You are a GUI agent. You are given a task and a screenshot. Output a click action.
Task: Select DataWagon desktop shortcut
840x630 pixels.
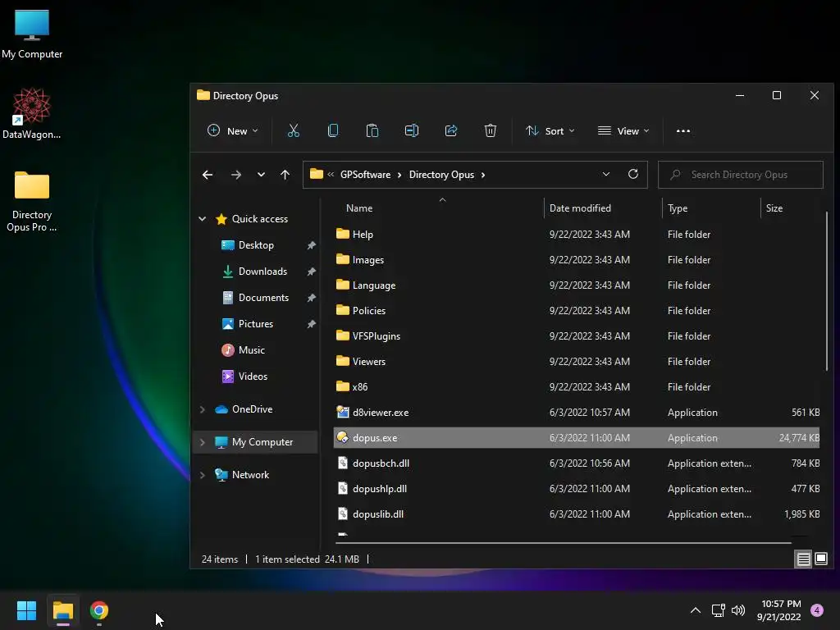pyautogui.click(x=32, y=113)
